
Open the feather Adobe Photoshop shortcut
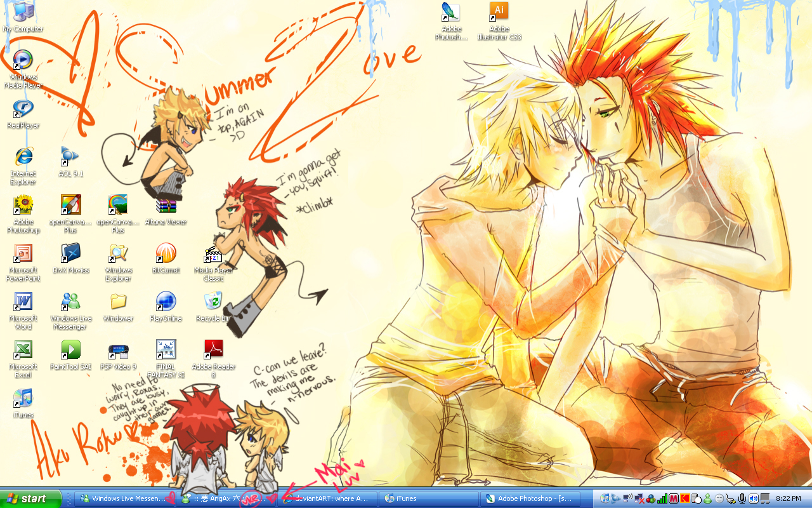click(451, 21)
